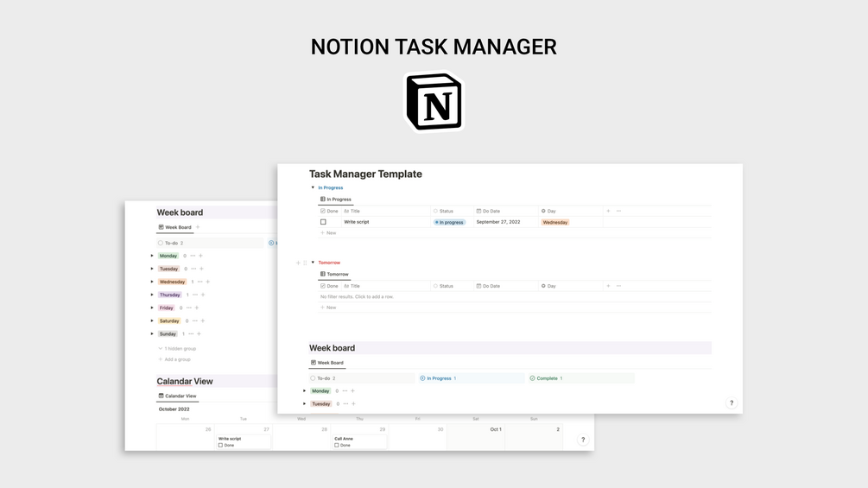Add a property to the Tomorrow table
Viewport: 868px width, 488px height.
pyautogui.click(x=608, y=286)
